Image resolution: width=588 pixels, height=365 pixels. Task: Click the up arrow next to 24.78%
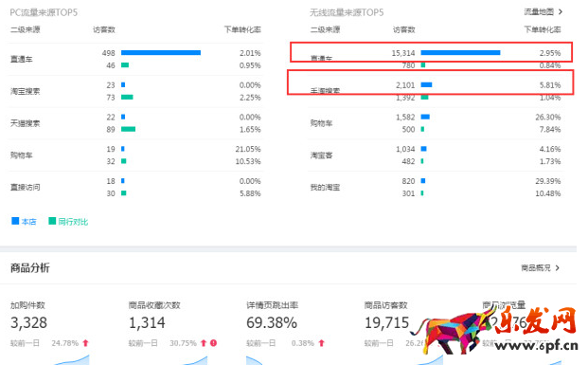click(85, 343)
